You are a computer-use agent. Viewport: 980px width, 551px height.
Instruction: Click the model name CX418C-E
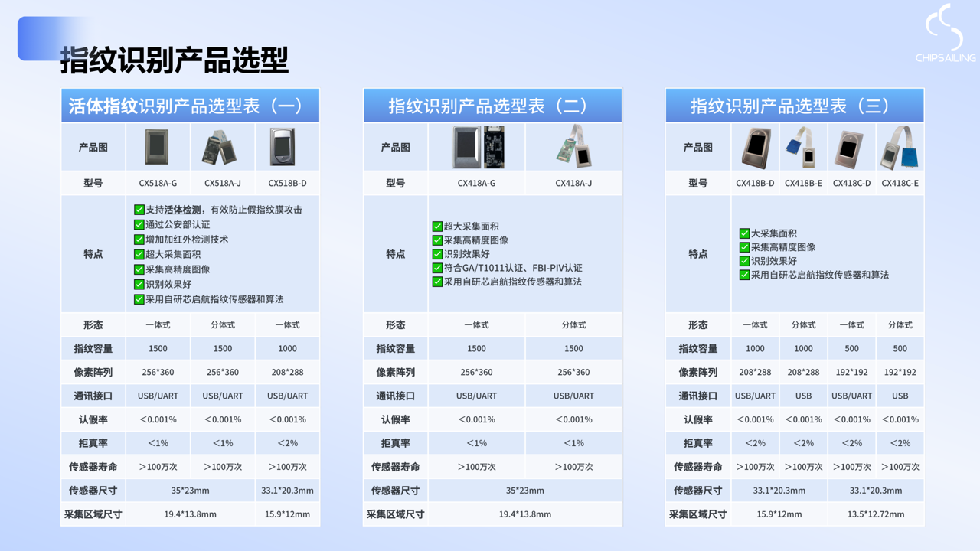pos(900,184)
